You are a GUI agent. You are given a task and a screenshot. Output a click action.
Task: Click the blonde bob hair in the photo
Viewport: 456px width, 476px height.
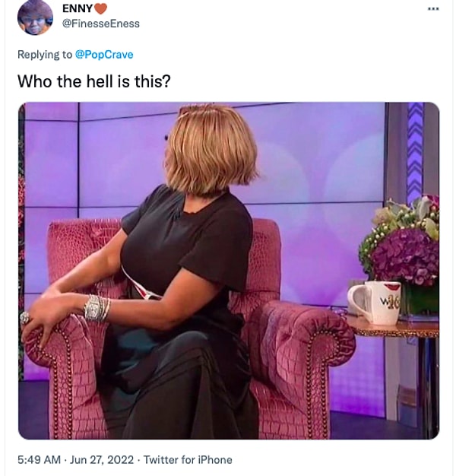click(211, 149)
